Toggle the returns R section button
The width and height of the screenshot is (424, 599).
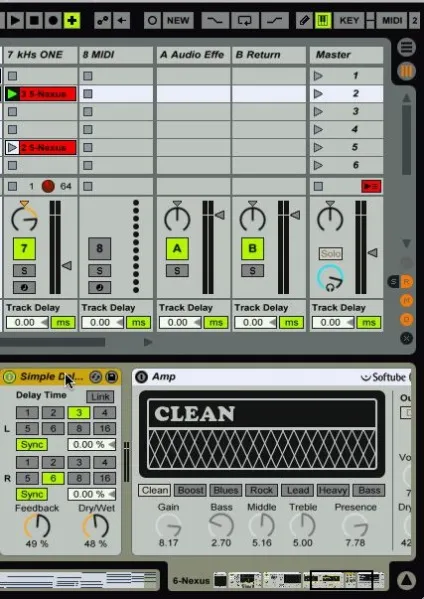[x=406, y=282]
